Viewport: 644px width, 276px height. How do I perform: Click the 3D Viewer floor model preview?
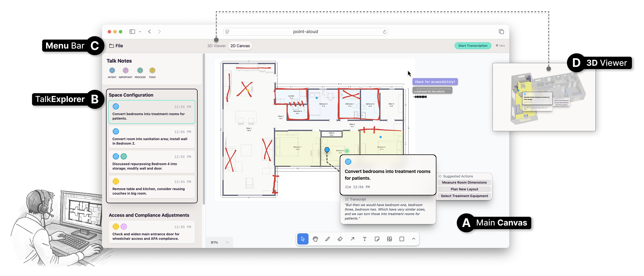click(544, 97)
